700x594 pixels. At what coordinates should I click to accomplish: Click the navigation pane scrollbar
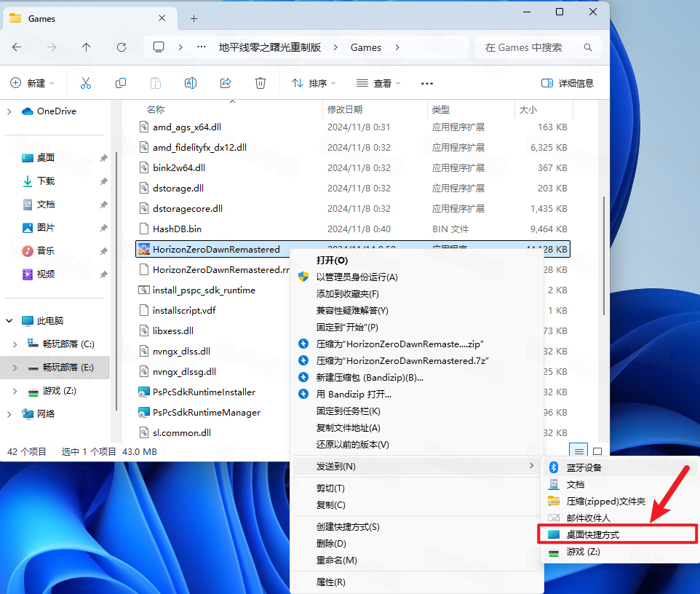click(x=116, y=282)
